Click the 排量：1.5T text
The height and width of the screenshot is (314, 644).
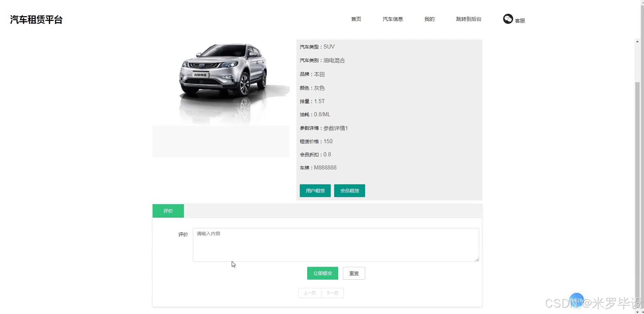pyautogui.click(x=312, y=101)
